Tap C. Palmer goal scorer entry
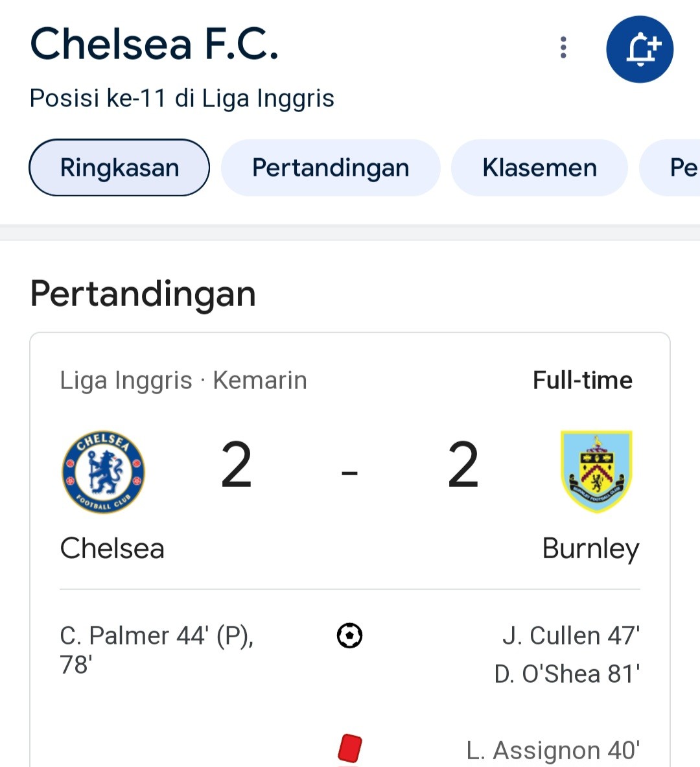The width and height of the screenshot is (700, 767). 157,650
